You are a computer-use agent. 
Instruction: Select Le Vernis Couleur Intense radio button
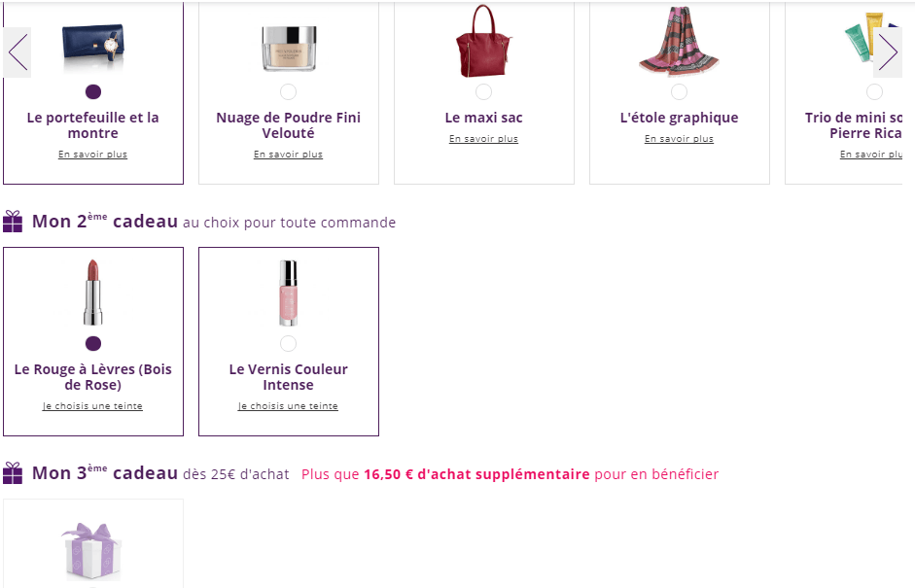tap(288, 343)
